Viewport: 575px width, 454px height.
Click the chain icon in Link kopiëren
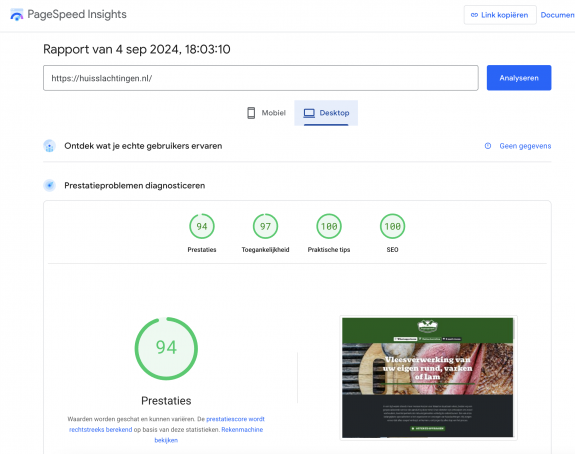[x=474, y=15]
